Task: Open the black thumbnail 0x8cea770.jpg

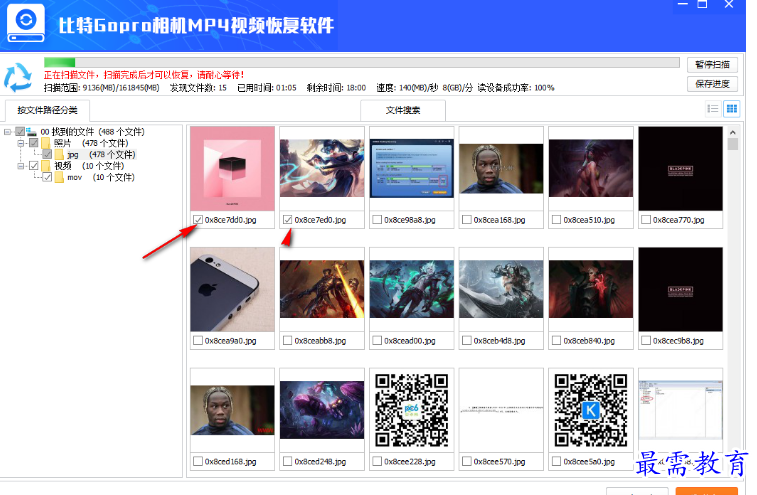Action: click(x=681, y=169)
